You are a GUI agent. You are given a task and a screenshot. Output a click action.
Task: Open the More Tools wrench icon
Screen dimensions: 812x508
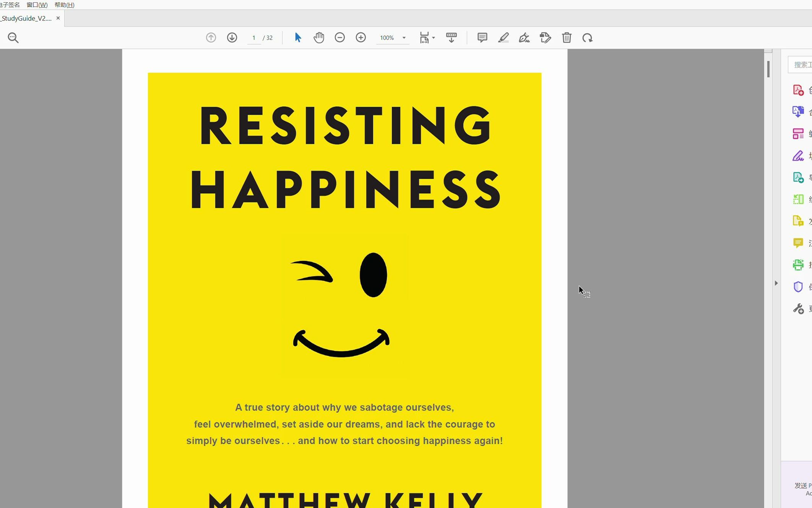tap(798, 309)
